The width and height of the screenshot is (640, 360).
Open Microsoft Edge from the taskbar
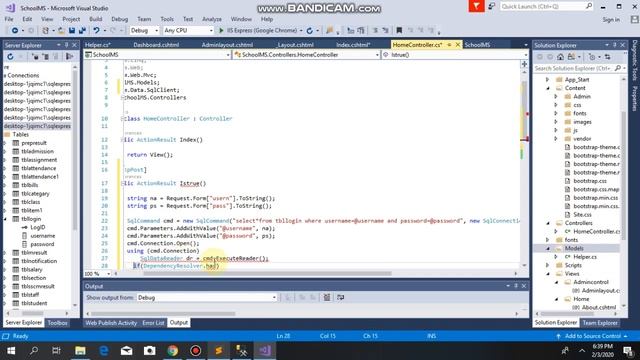coord(104,351)
